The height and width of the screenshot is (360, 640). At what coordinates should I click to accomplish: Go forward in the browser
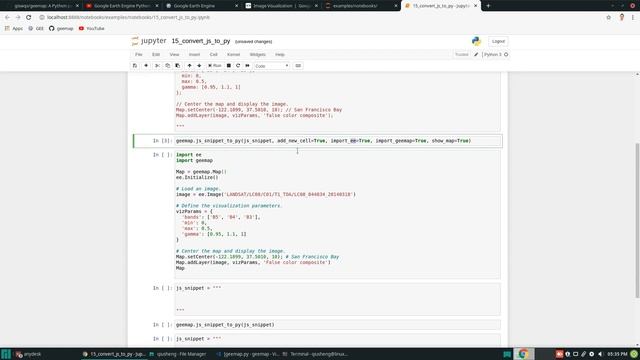18,18
